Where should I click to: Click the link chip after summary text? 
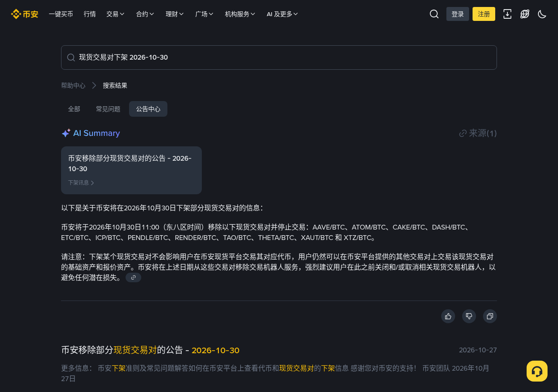tap(133, 277)
